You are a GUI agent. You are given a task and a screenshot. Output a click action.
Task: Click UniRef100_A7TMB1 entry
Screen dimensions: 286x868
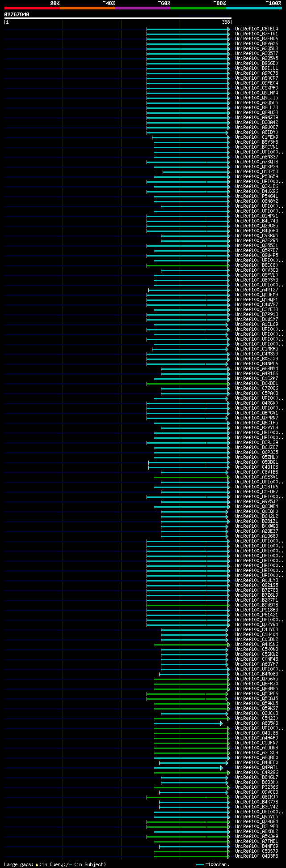257,842
